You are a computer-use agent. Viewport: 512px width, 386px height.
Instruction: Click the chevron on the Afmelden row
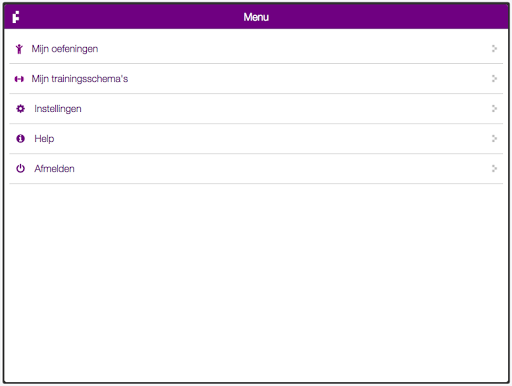pos(494,169)
